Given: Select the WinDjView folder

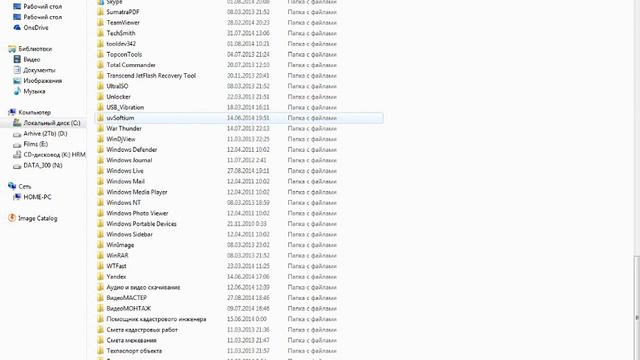Looking at the screenshot, I should [x=121, y=139].
